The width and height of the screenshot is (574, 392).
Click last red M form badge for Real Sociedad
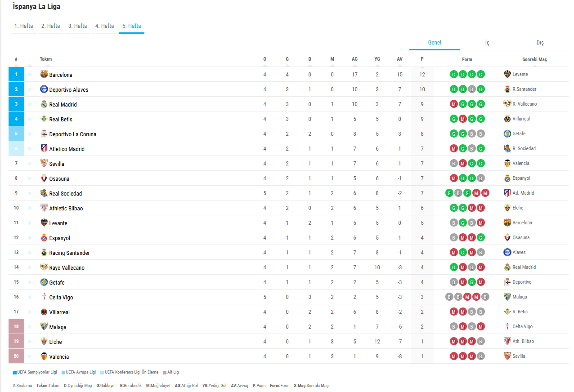[485, 193]
